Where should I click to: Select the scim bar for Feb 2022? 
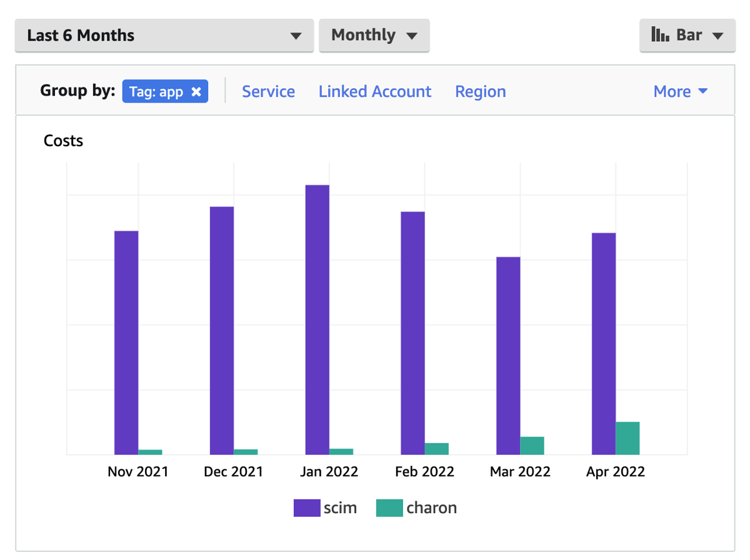[412, 333]
